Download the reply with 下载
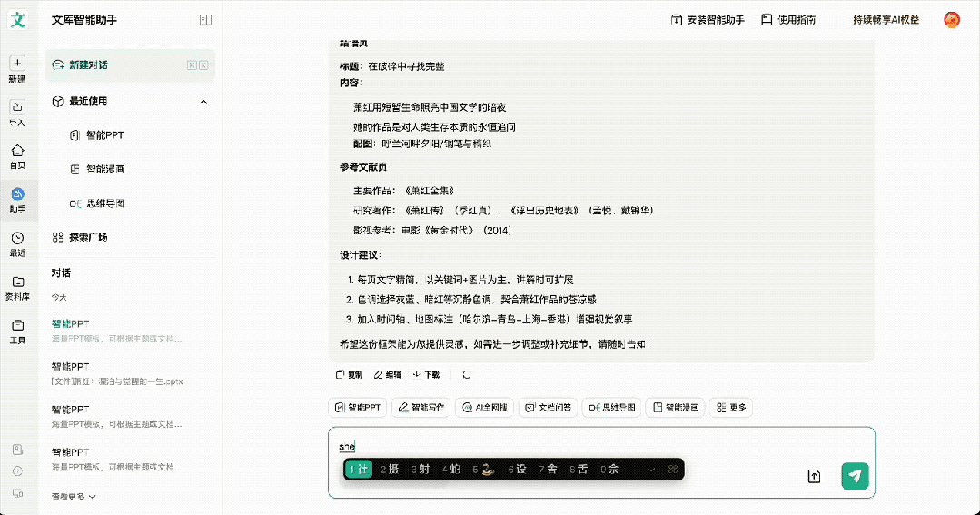The width and height of the screenshot is (980, 515). click(426, 374)
